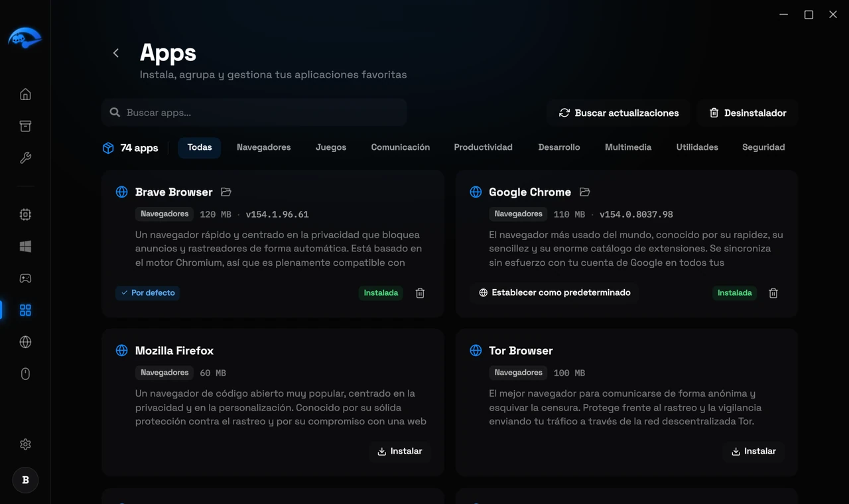Click the Instalada badge on Google Chrome

735,292
